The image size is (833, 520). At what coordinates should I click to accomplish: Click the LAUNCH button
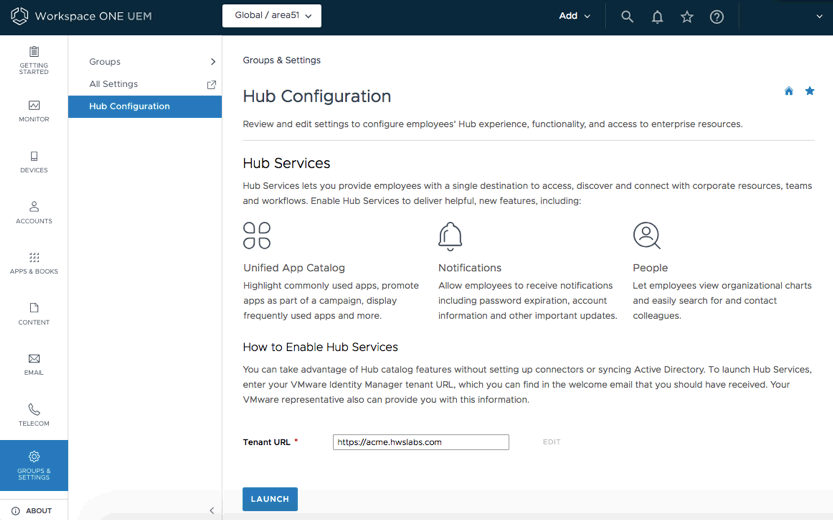click(x=270, y=499)
